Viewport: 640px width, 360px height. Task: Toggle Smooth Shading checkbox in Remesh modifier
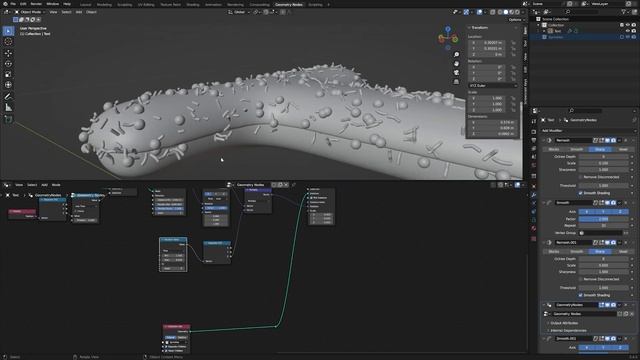(580, 193)
